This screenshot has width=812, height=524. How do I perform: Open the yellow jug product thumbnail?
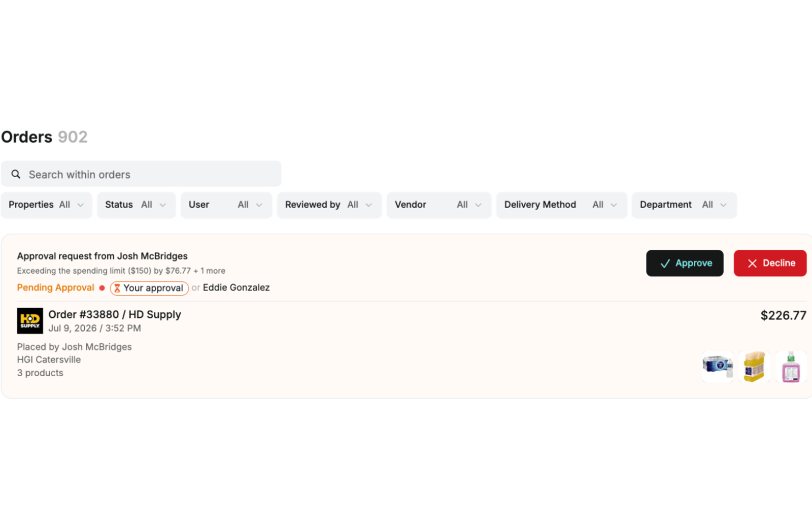(754, 367)
